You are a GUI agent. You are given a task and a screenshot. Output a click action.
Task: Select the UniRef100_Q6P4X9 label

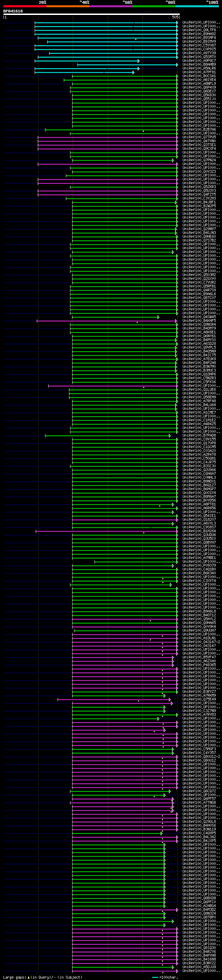pyautogui.click(x=199, y=88)
